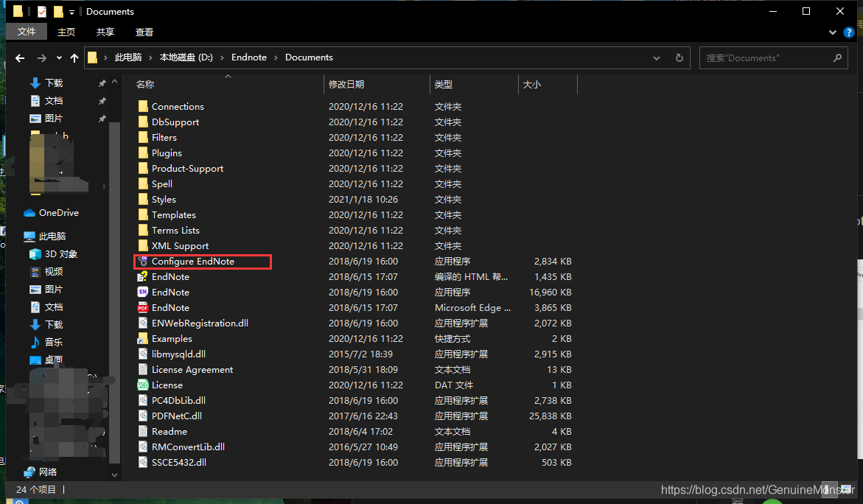Select the License DAT file icon
This screenshot has height=504, width=863.
(x=143, y=385)
